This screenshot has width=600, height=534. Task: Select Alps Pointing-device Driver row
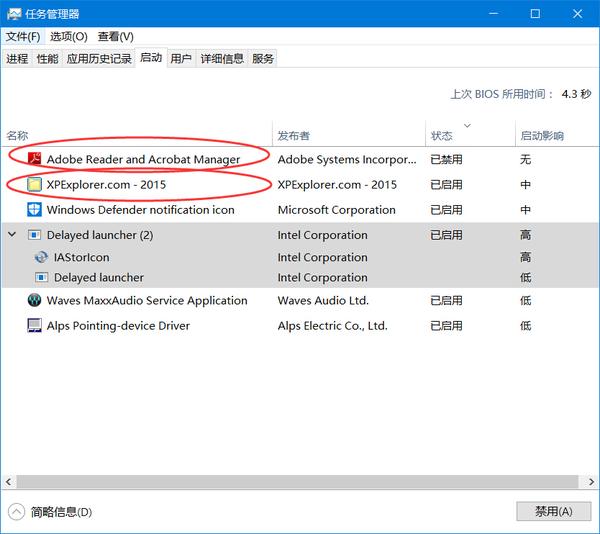(x=300, y=326)
